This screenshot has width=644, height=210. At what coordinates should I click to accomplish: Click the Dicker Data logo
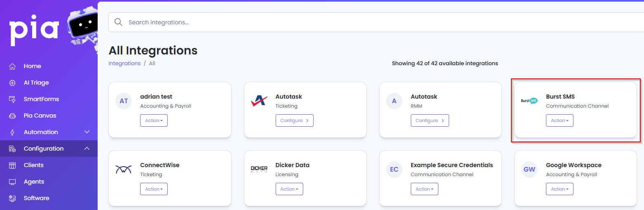point(259,170)
